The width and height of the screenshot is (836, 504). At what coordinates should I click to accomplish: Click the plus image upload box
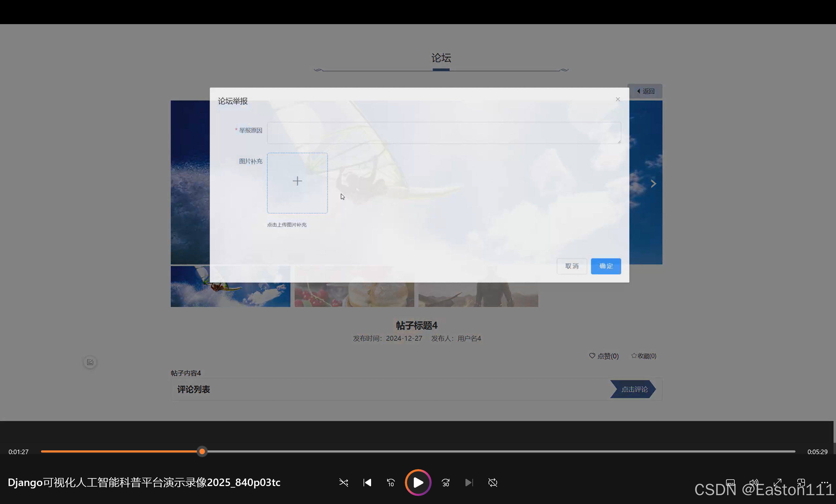(297, 183)
